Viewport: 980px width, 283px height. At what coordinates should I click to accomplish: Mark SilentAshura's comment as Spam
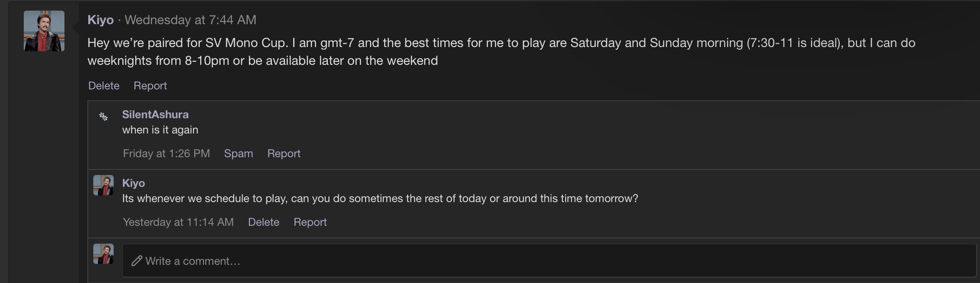(x=238, y=153)
